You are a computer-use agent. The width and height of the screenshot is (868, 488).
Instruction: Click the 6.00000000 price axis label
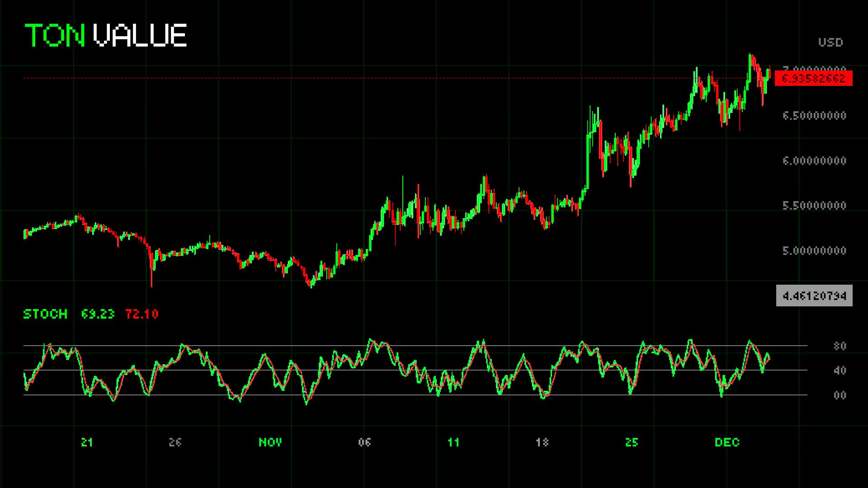[815, 161]
